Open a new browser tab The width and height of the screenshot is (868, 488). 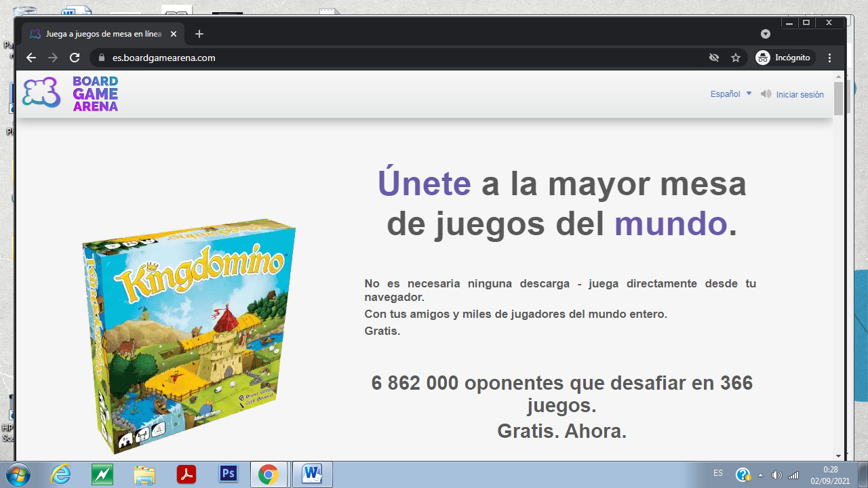click(199, 34)
